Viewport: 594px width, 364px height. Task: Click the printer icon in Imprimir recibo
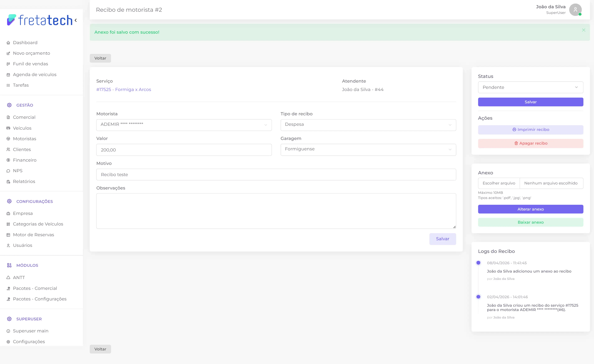coord(514,130)
